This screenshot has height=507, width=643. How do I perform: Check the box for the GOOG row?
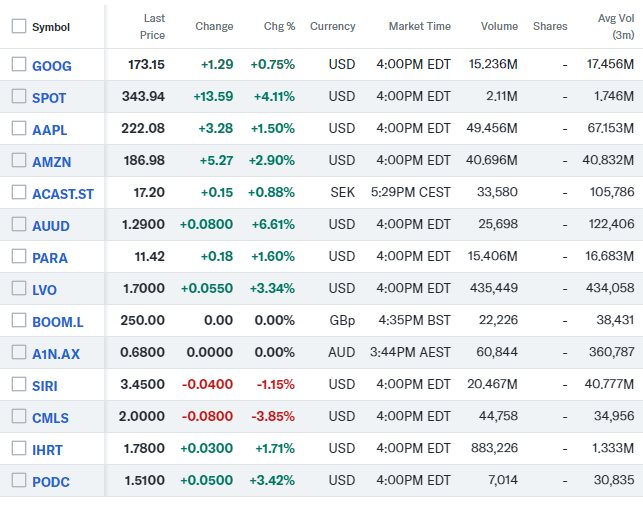(x=19, y=65)
